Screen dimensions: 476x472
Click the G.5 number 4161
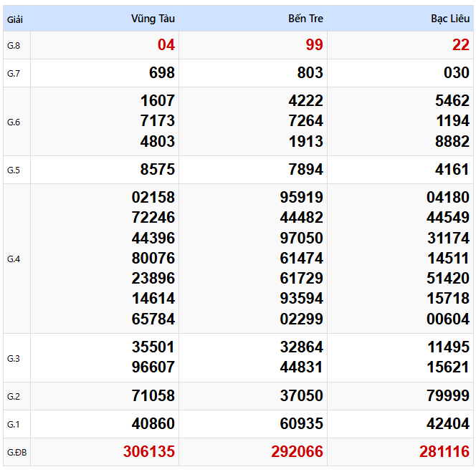tap(452, 169)
